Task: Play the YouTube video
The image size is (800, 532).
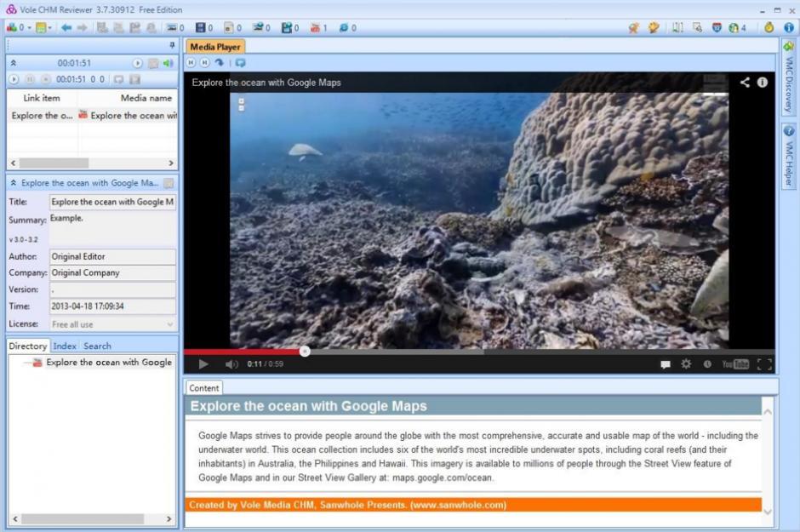Action: pos(203,364)
